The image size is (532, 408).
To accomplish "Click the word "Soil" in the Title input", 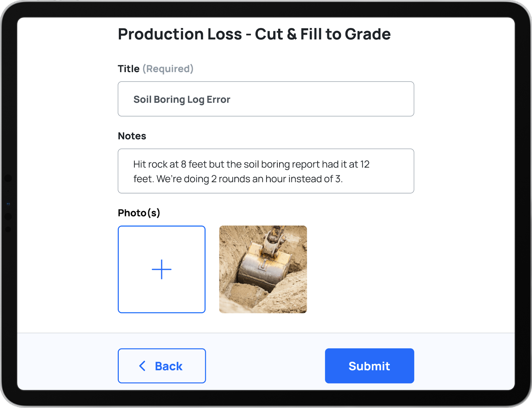I will [x=142, y=99].
